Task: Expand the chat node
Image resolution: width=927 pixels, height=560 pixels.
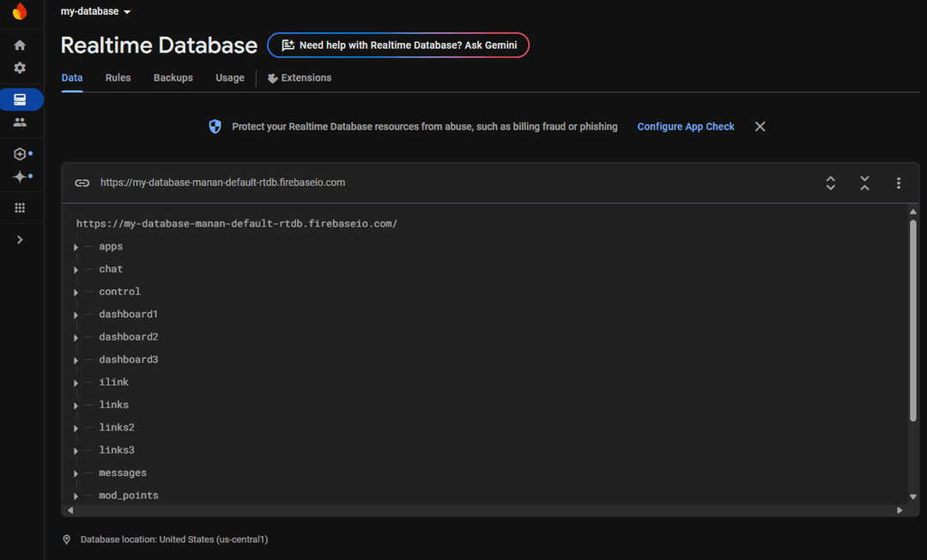Action: pos(76,270)
